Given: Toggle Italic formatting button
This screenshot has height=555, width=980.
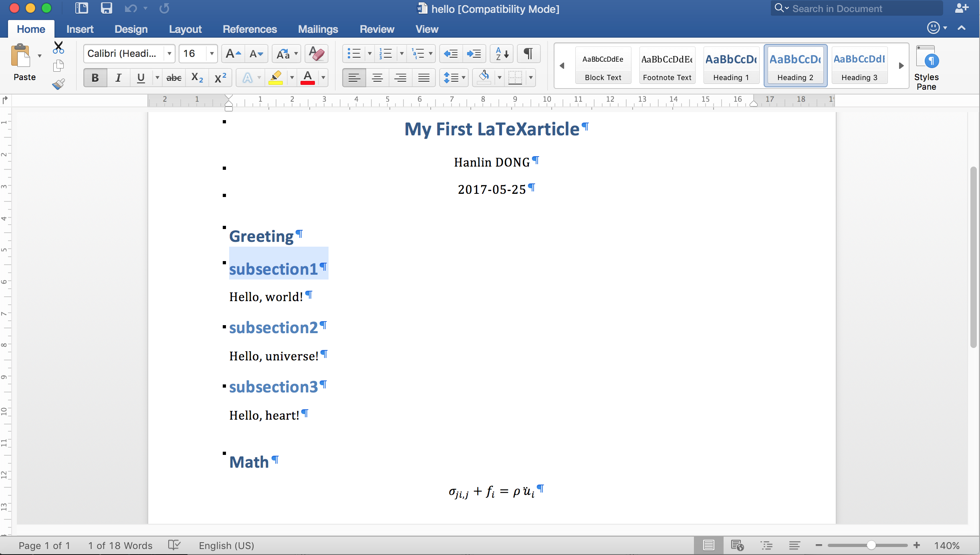Looking at the screenshot, I should (x=118, y=78).
